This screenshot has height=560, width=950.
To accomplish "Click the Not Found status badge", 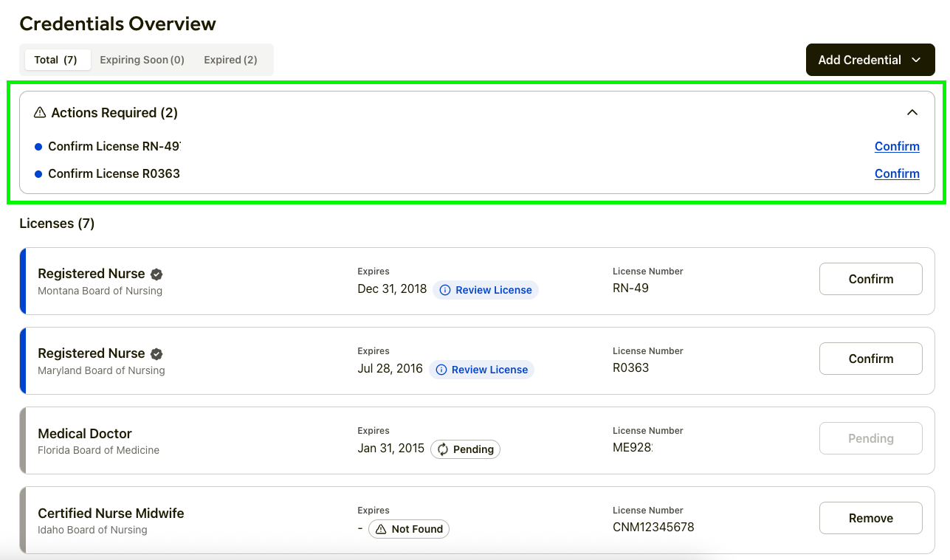I will coord(409,529).
